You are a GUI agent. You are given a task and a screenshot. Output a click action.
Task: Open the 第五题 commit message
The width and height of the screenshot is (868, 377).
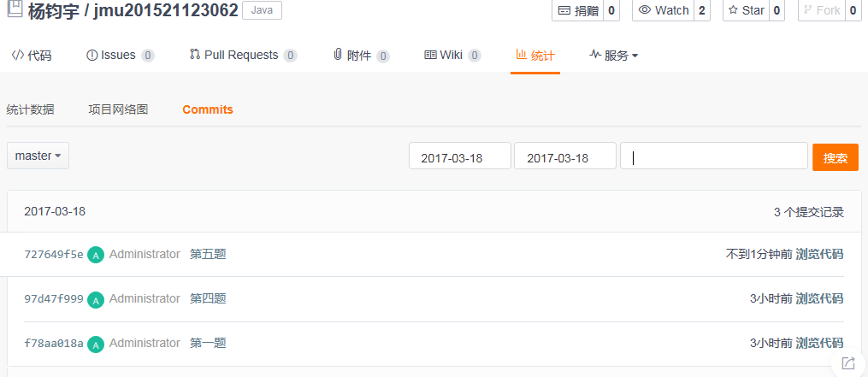(208, 254)
